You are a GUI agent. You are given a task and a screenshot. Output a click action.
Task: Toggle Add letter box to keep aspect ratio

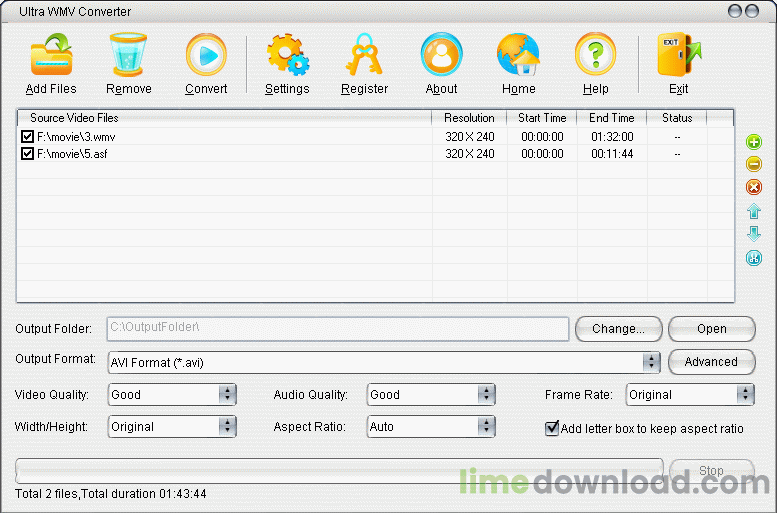[552, 428]
